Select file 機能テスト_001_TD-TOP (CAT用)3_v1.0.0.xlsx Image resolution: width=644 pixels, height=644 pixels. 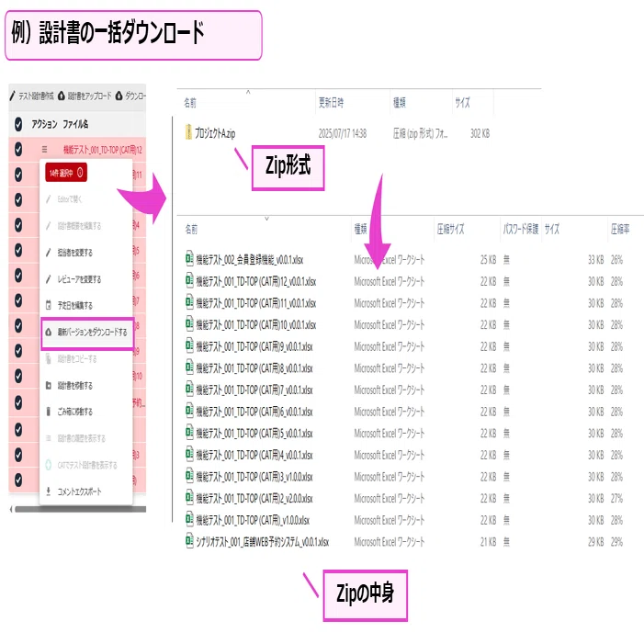pyautogui.click(x=254, y=477)
